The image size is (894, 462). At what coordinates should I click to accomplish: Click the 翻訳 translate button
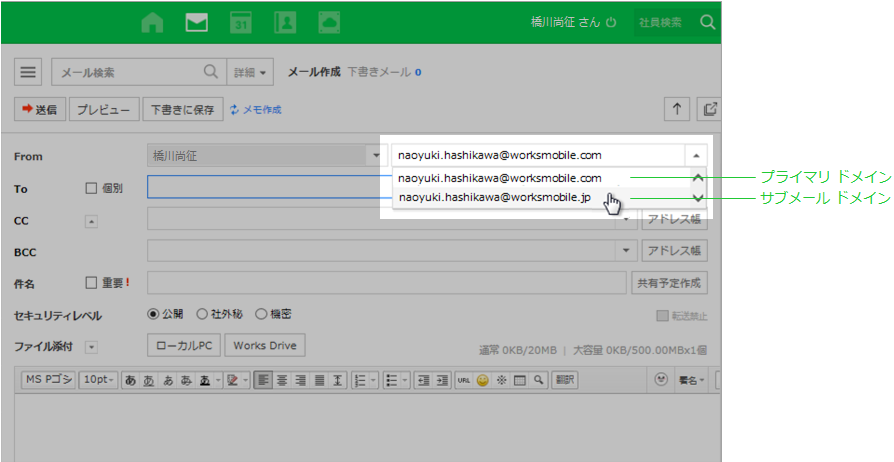565,380
